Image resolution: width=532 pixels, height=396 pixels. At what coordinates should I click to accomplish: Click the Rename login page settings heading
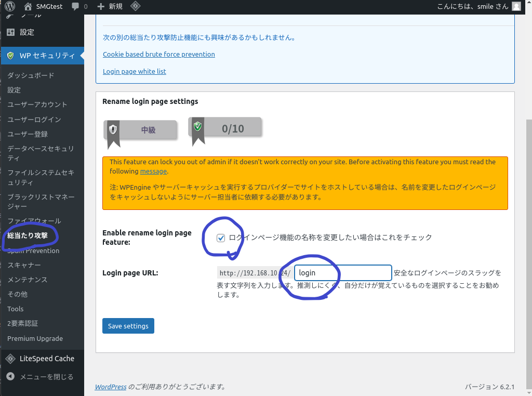tap(150, 101)
